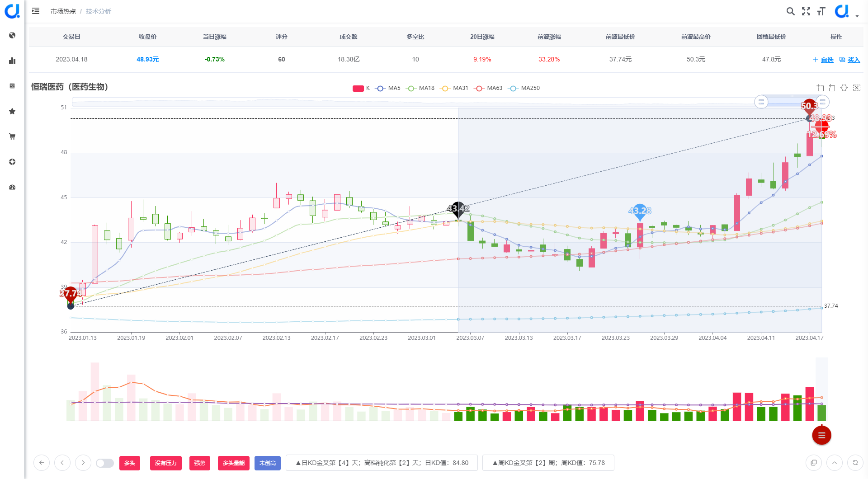Toggle the K candlestick series legend
The width and height of the screenshot is (868, 479).
click(x=361, y=88)
